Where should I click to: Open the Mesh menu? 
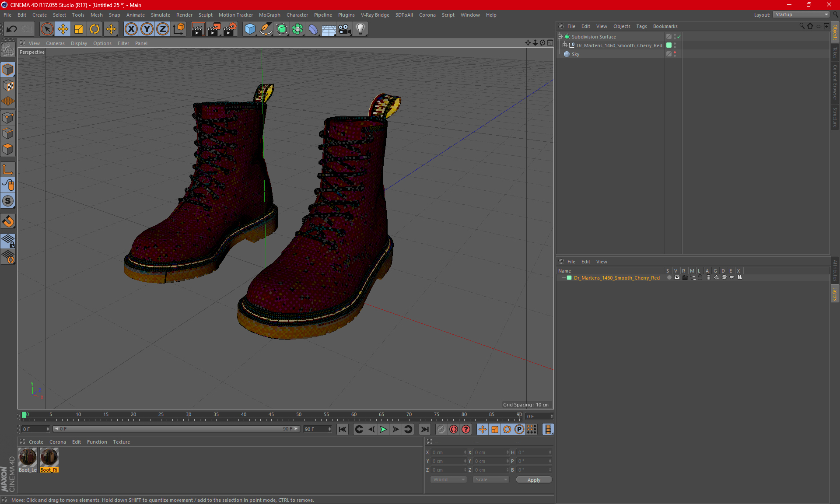(x=96, y=15)
